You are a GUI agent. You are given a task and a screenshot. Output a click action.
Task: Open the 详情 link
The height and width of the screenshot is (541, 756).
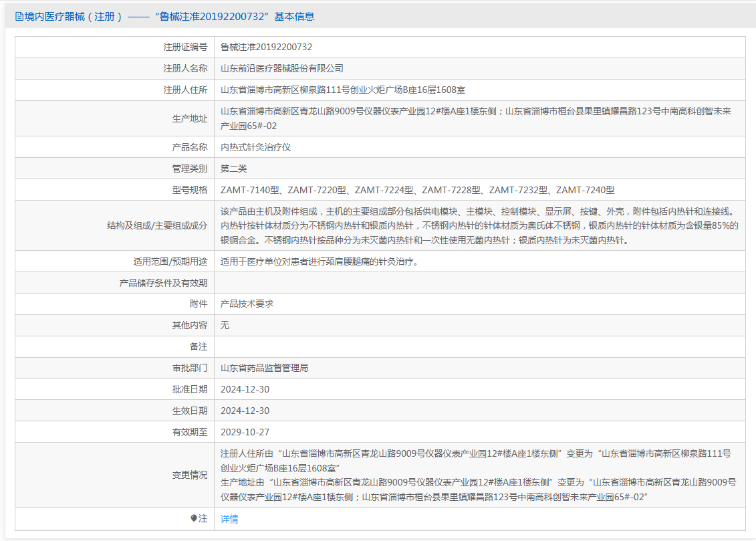[x=229, y=519]
